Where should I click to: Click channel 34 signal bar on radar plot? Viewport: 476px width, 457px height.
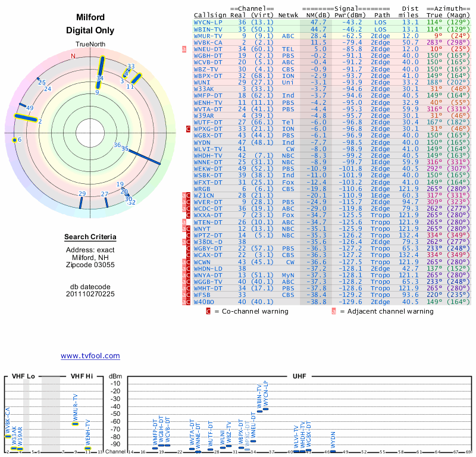(x=101, y=71)
